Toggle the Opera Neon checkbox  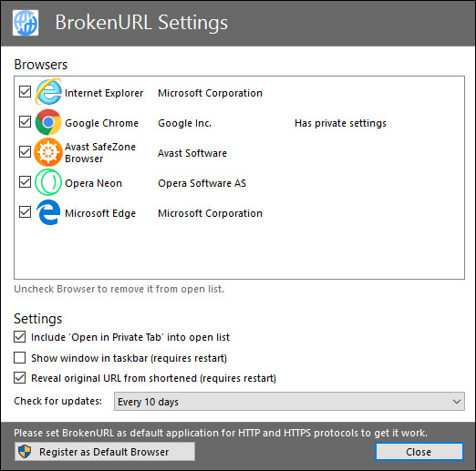[x=25, y=182]
